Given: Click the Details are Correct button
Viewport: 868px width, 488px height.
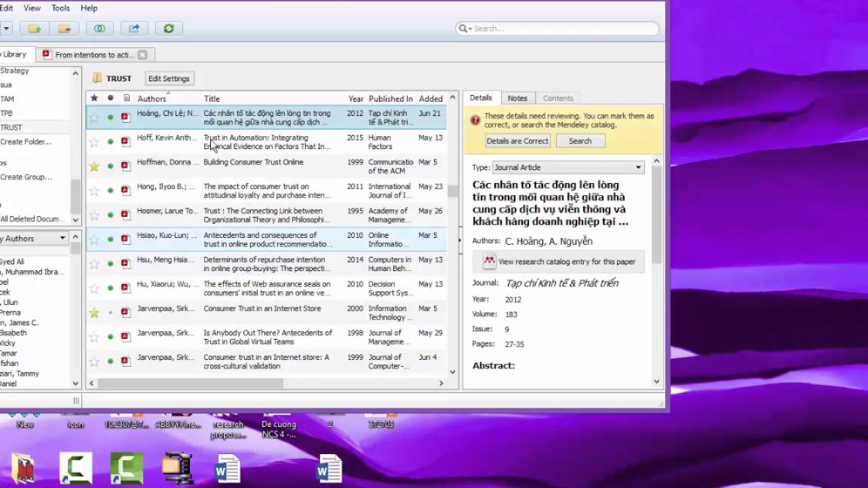Looking at the screenshot, I should click(x=517, y=141).
